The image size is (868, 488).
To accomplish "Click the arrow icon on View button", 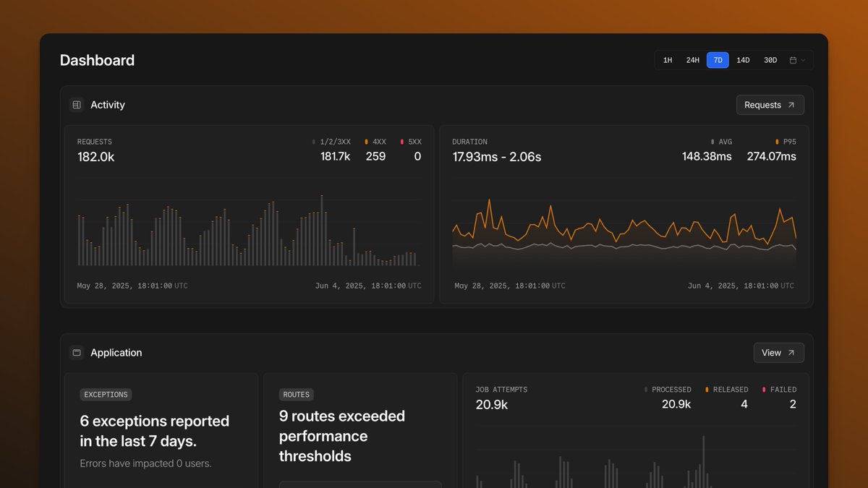I will (x=791, y=353).
